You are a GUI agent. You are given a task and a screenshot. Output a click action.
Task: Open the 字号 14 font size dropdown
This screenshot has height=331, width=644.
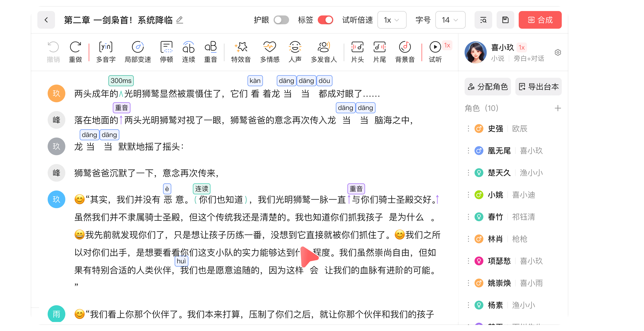(450, 20)
